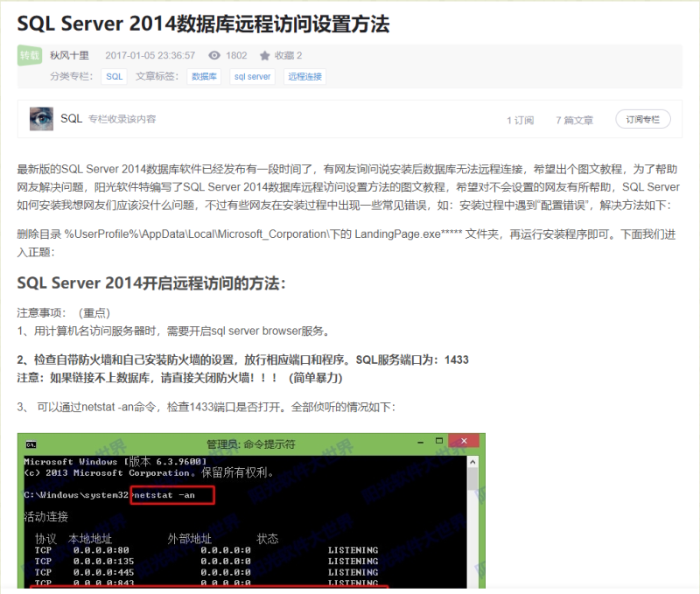The height and width of the screenshot is (594, 700).
Task: Open the sql server tag
Action: (x=252, y=76)
